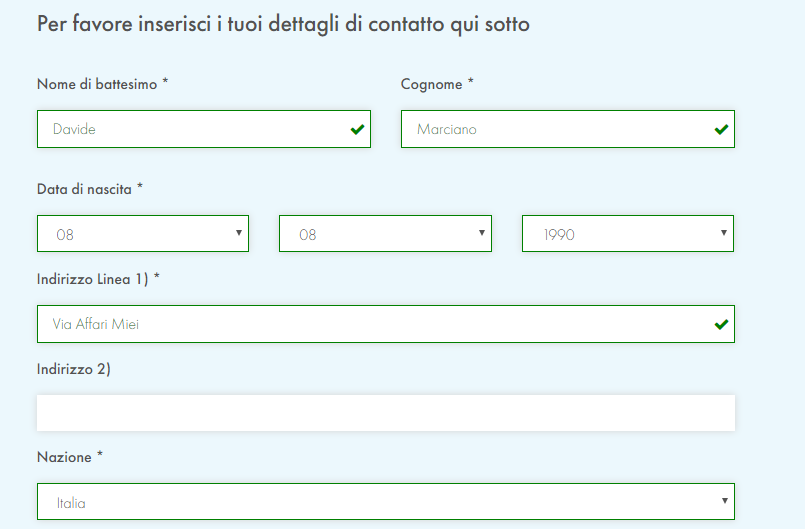Expand the Nazione dropdown showing Italia
Screen dimensions: 805x529
pos(385,502)
